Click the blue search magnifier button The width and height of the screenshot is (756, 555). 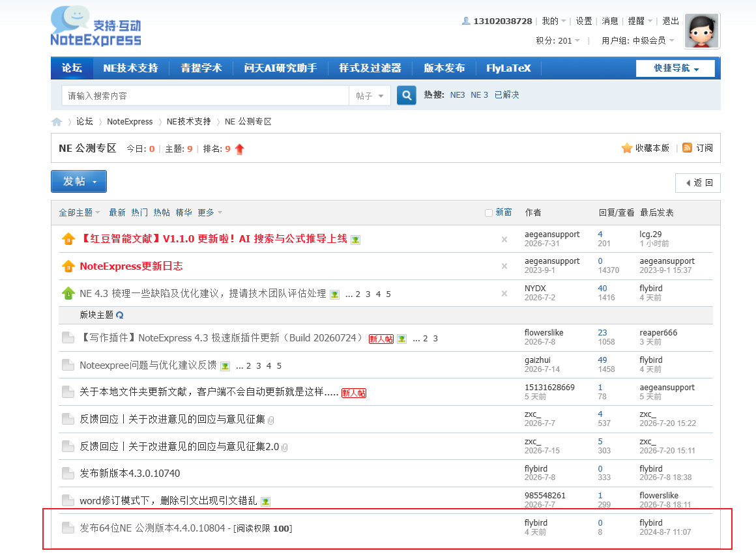click(x=407, y=95)
